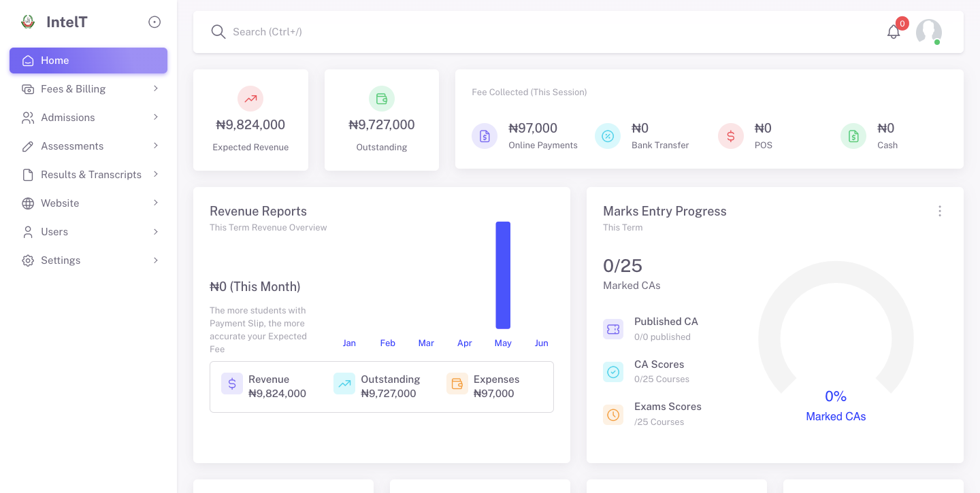Image resolution: width=980 pixels, height=493 pixels.
Task: Click ₦9,824,000 Expected Revenue amount
Action: click(250, 125)
